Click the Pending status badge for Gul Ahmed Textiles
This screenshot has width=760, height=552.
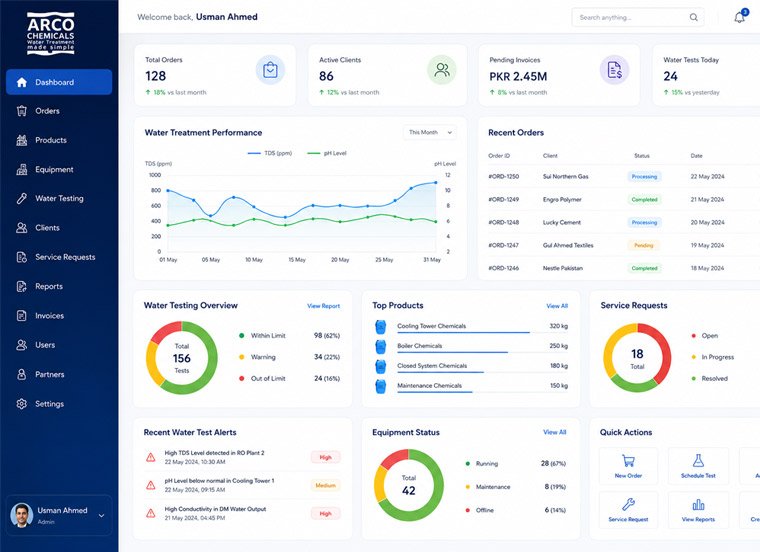(x=644, y=245)
